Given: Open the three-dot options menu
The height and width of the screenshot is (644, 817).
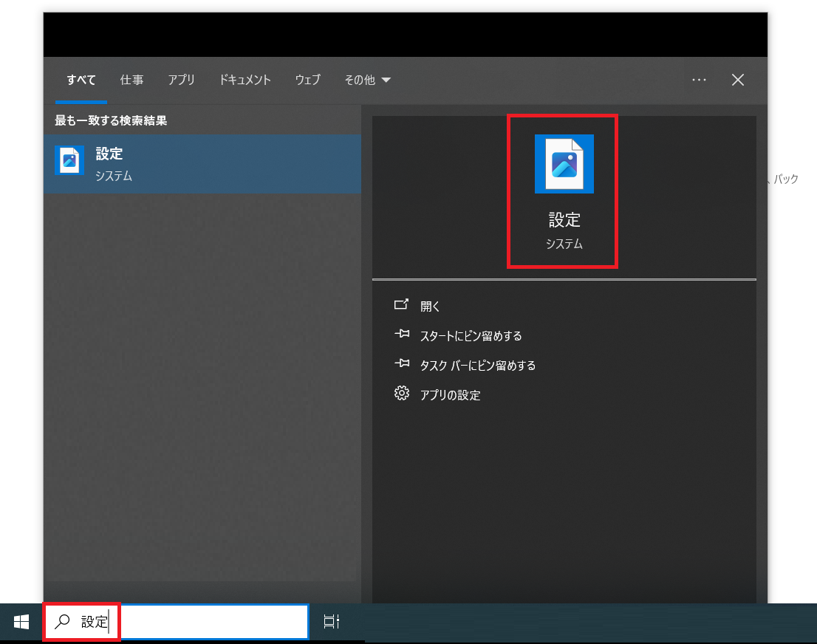Looking at the screenshot, I should pos(700,80).
